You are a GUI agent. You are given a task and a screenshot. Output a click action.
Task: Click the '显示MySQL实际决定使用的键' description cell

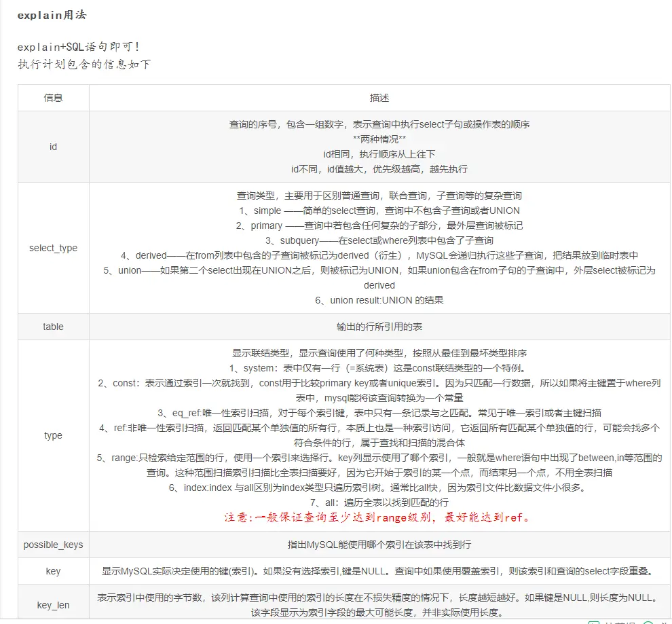(379, 571)
